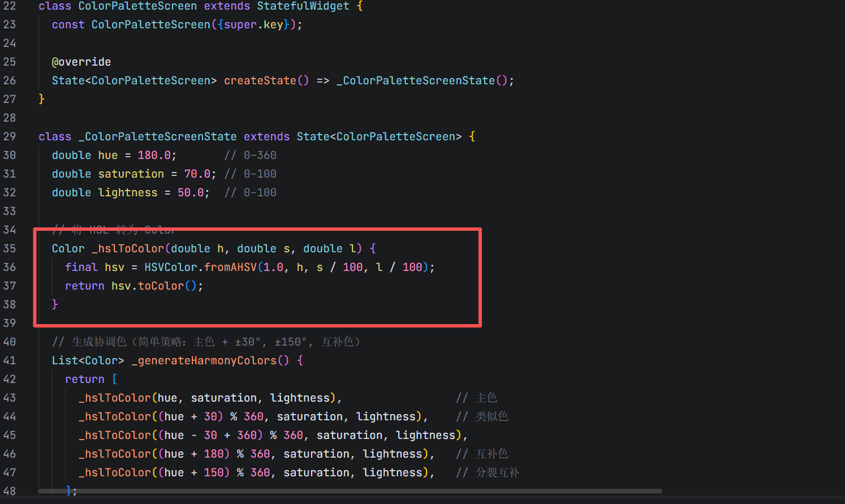This screenshot has height=504, width=845.
Task: Click the "Color" return type on line 35
Action: [68, 248]
